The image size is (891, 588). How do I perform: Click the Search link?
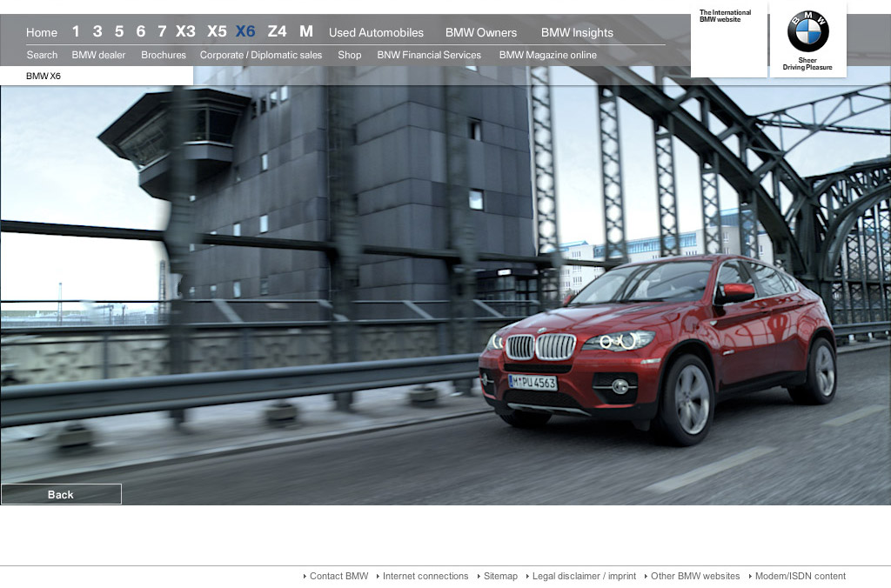coord(42,55)
